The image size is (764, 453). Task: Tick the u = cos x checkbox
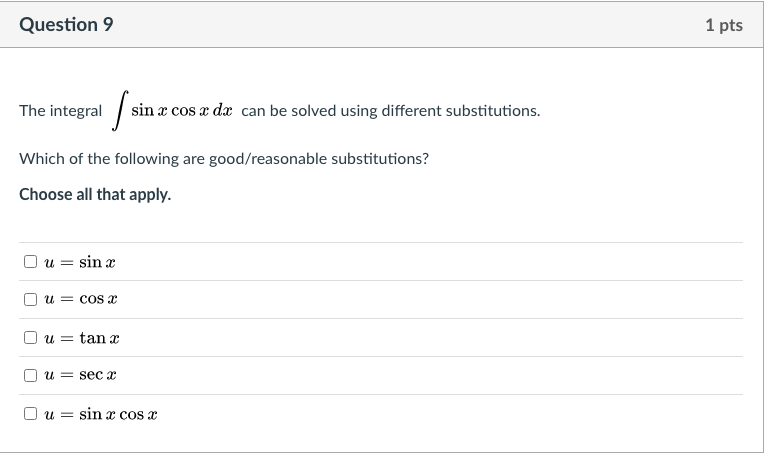30,299
